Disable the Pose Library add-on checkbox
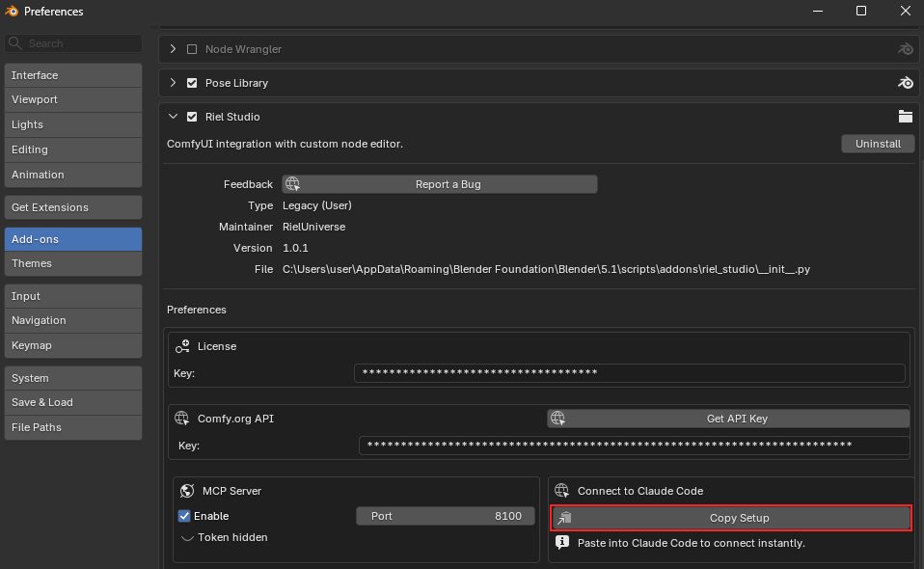The height and width of the screenshot is (569, 924). click(x=192, y=83)
